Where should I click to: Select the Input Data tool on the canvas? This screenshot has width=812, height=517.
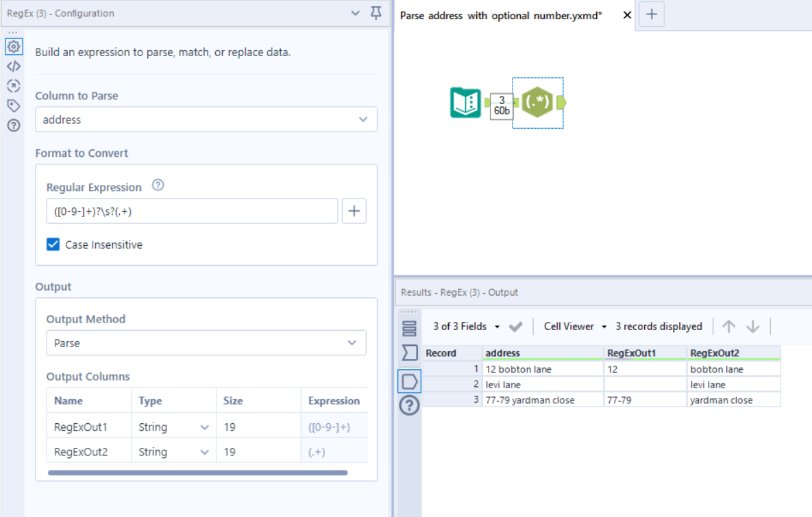[465, 103]
